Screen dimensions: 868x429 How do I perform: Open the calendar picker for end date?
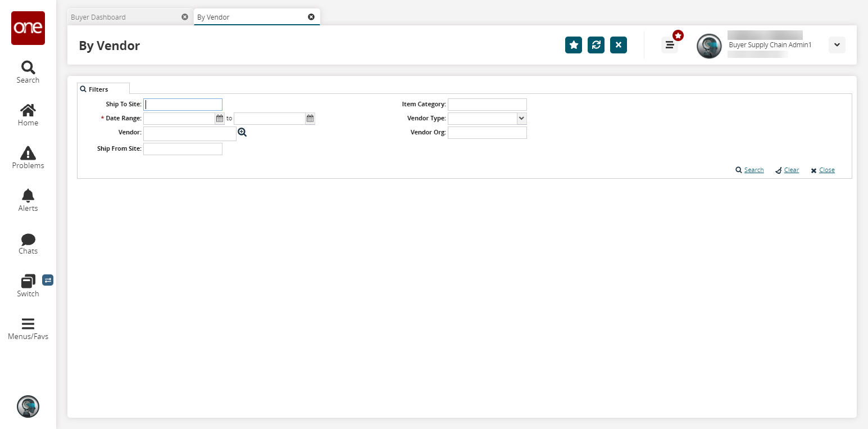click(x=310, y=119)
